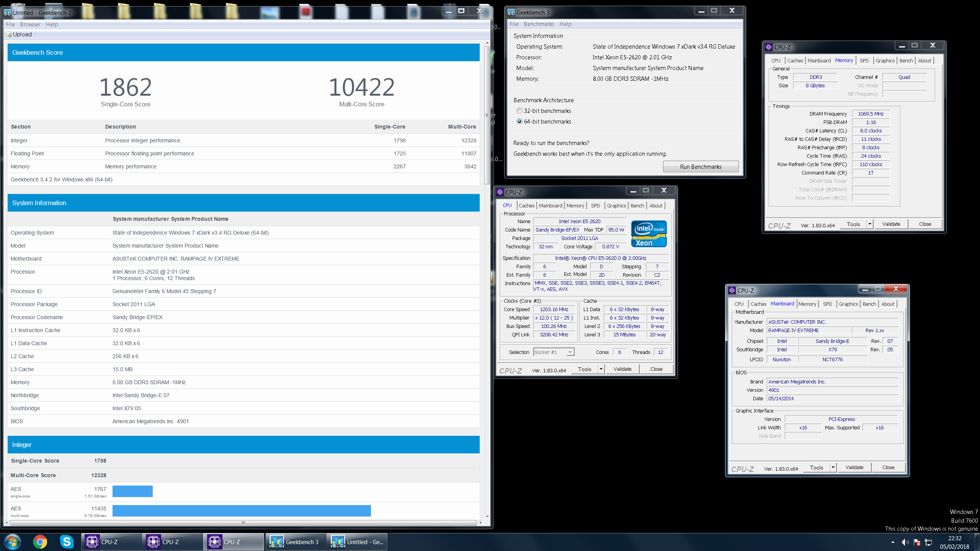Open File menu in Untitled Geekbench window
Viewport: 980px width, 551px height.
[x=10, y=24]
